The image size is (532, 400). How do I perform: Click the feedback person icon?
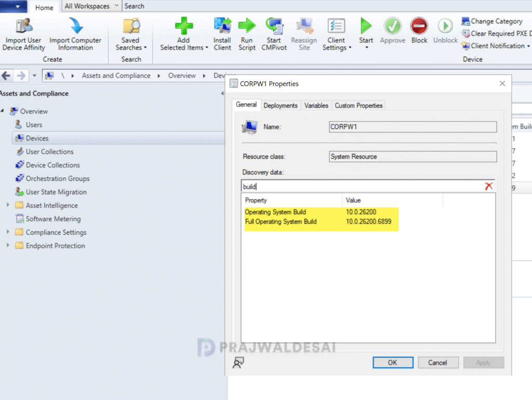click(238, 363)
